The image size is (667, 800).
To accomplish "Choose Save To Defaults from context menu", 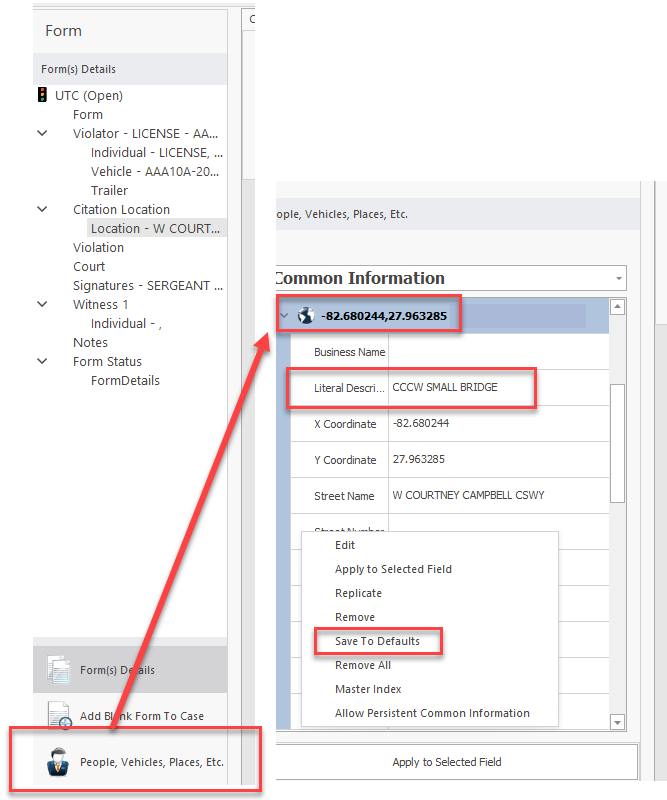I will (x=377, y=641).
